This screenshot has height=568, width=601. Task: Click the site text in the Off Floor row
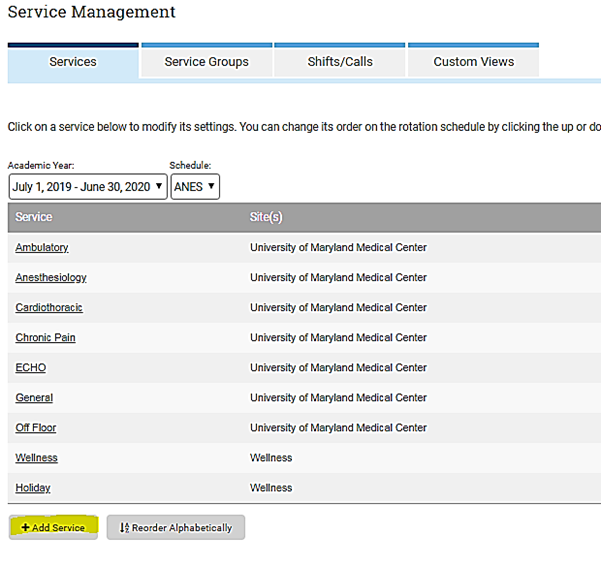[338, 427]
